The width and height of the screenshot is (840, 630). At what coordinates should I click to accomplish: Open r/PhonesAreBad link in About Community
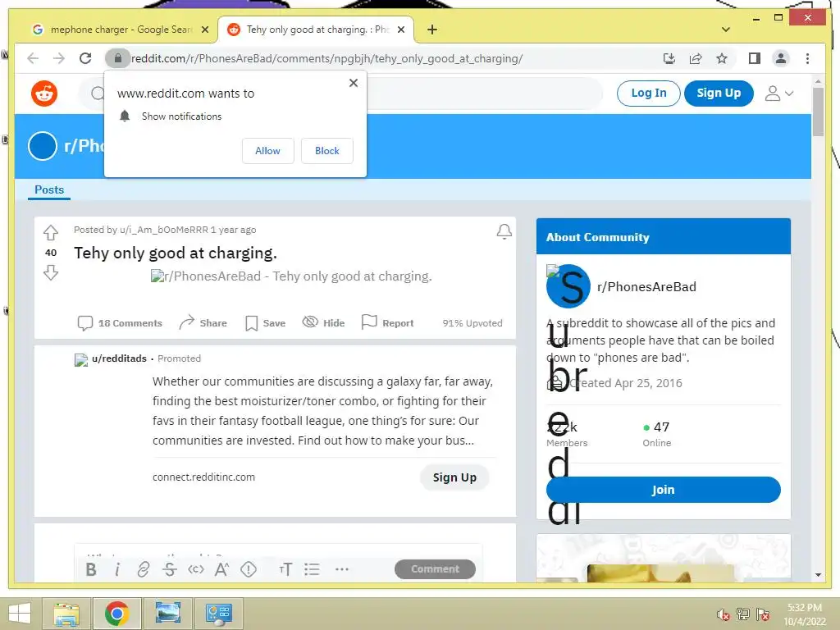click(x=646, y=286)
